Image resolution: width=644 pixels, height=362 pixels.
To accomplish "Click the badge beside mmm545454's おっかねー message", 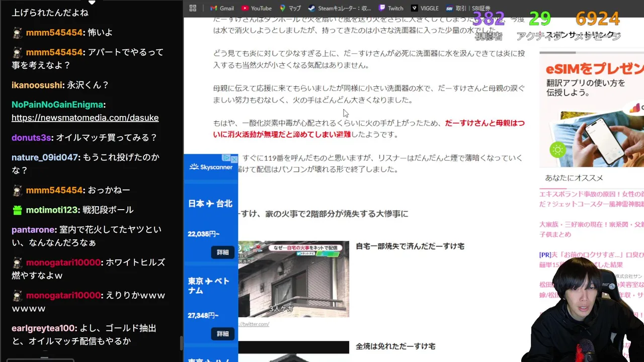I will point(18,191).
